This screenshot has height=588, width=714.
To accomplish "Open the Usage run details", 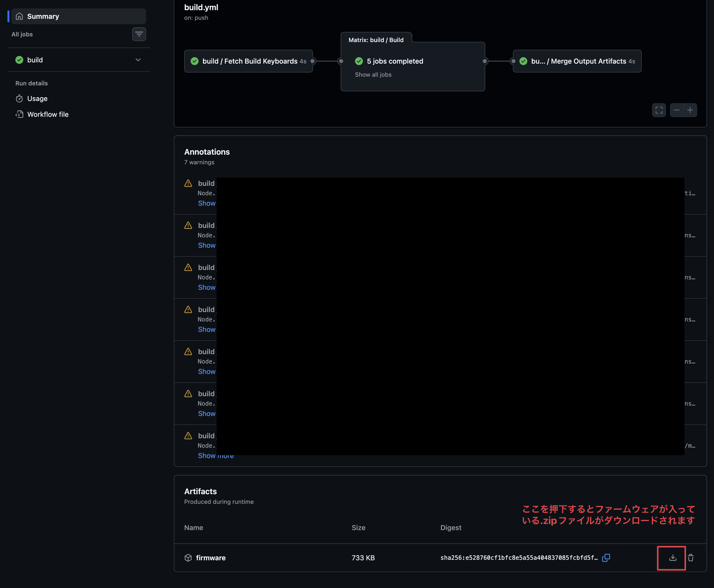I will (37, 98).
